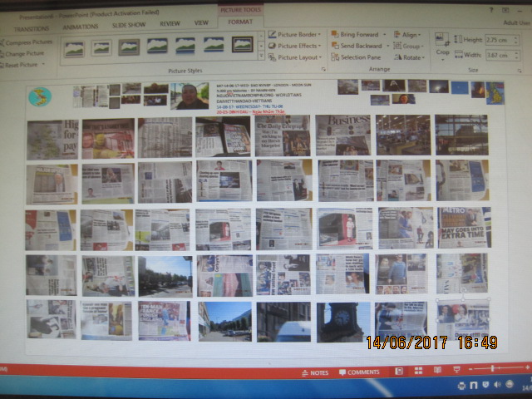The width and height of the screenshot is (532, 399).
Task: Select the Ten-Man France newspaper picture
Action: point(165,321)
